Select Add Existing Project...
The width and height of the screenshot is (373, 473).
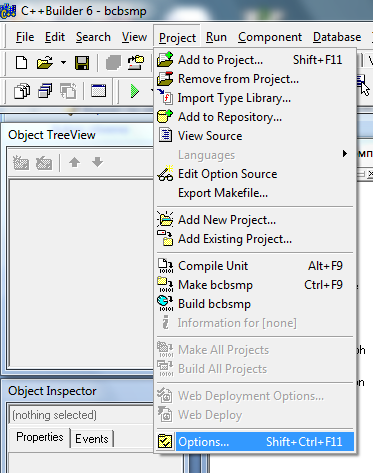(x=255, y=239)
